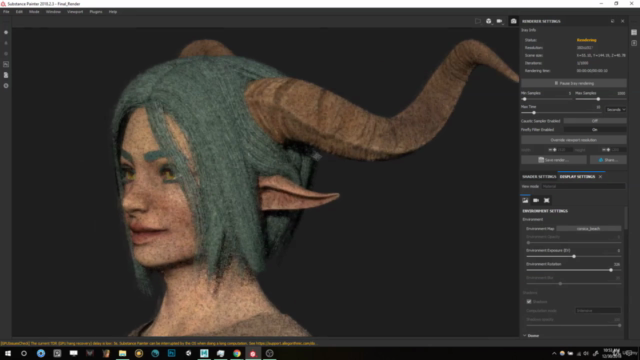The height and width of the screenshot is (360, 640).
Task: Open Google Chrome from the taskbar
Action: [237, 353]
